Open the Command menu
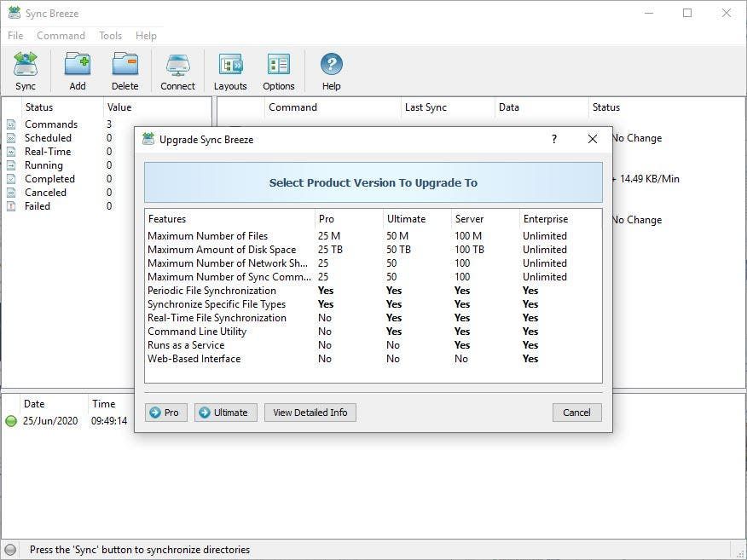The width and height of the screenshot is (747, 560). coord(61,36)
